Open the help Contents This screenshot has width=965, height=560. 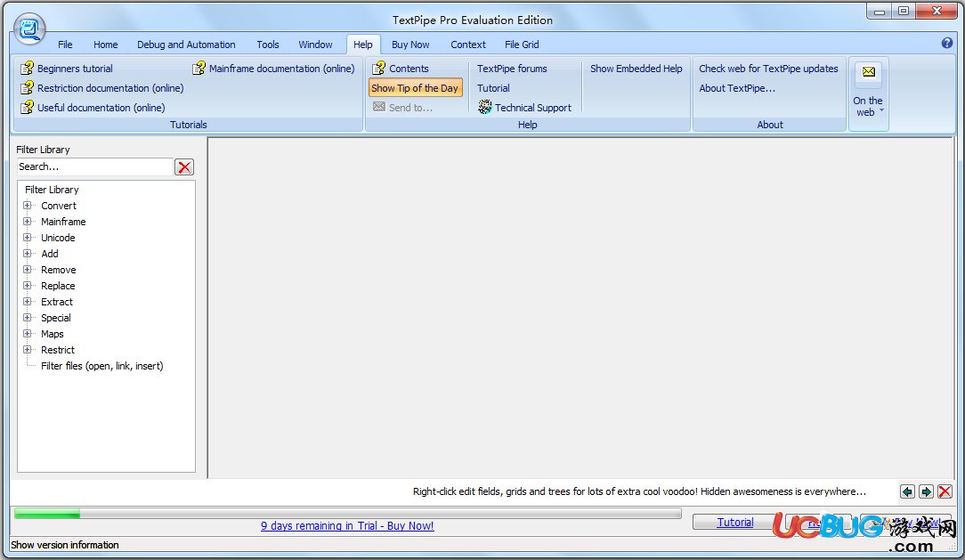[x=401, y=69]
